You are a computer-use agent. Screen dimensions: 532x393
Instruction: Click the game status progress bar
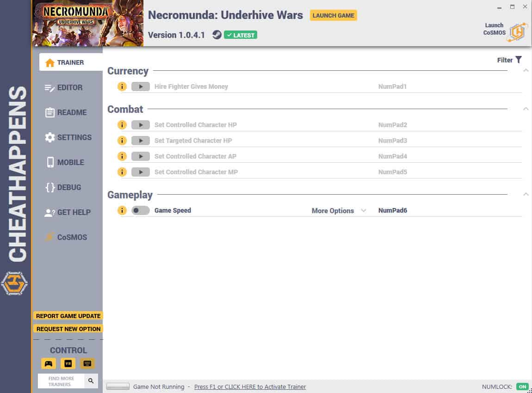coord(118,387)
